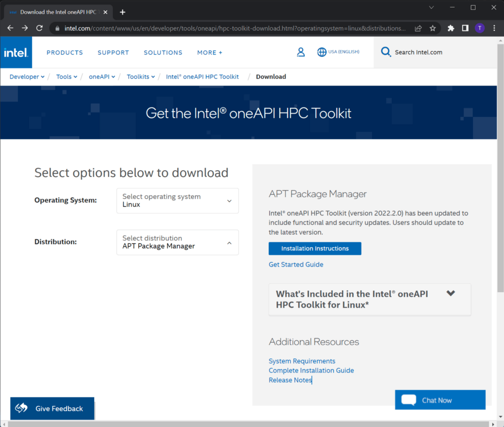The height and width of the screenshot is (427, 504).
Task: Open the System Requirements link
Action: 302,361
